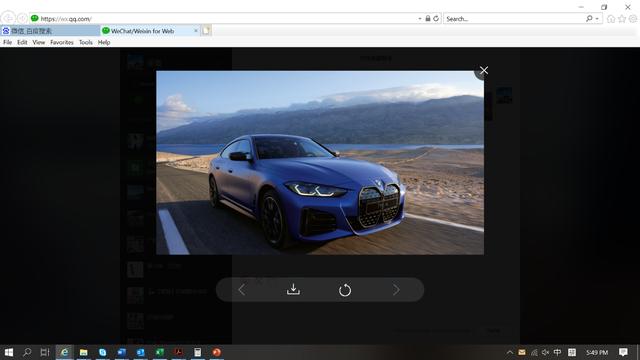Open File Explorer from the taskbar
This screenshot has width=640, height=360.
84,352
